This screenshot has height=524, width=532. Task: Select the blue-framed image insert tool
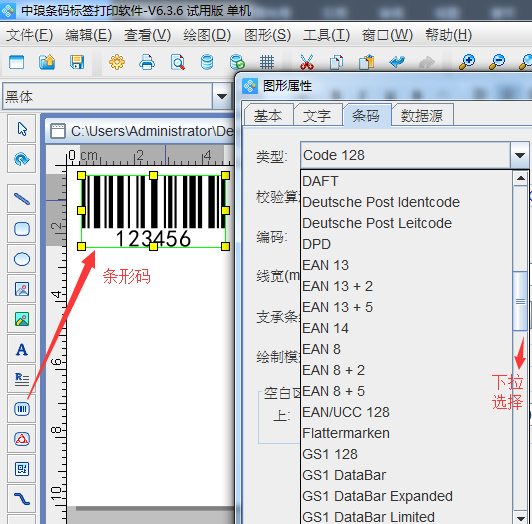click(22, 289)
